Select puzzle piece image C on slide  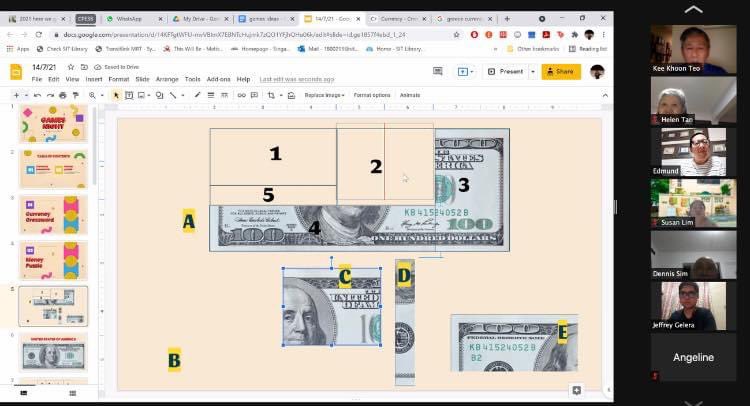tap(332, 307)
